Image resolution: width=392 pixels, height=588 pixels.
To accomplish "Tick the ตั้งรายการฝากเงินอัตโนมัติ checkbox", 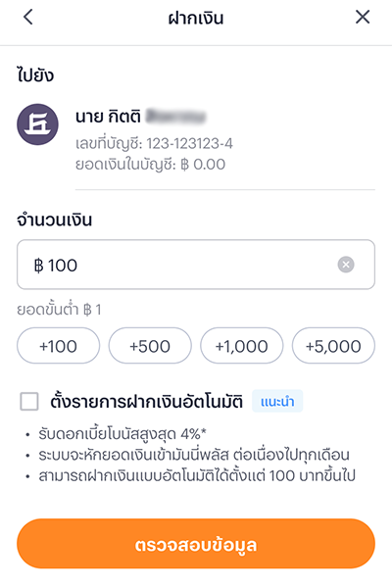I will (x=29, y=402).
